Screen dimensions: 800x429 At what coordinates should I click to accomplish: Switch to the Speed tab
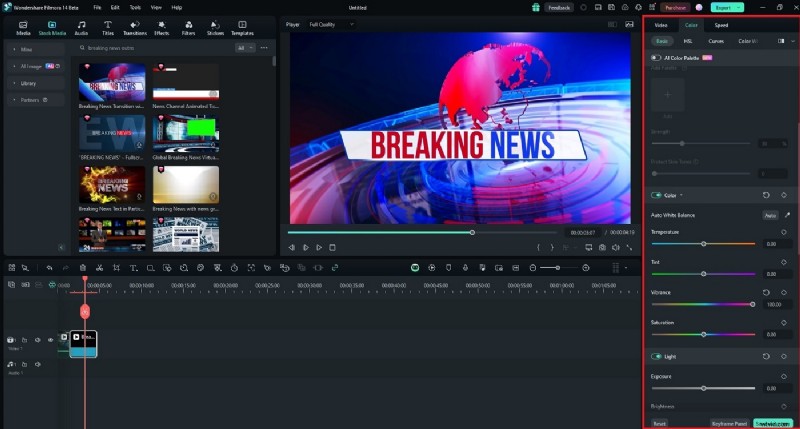coord(721,25)
